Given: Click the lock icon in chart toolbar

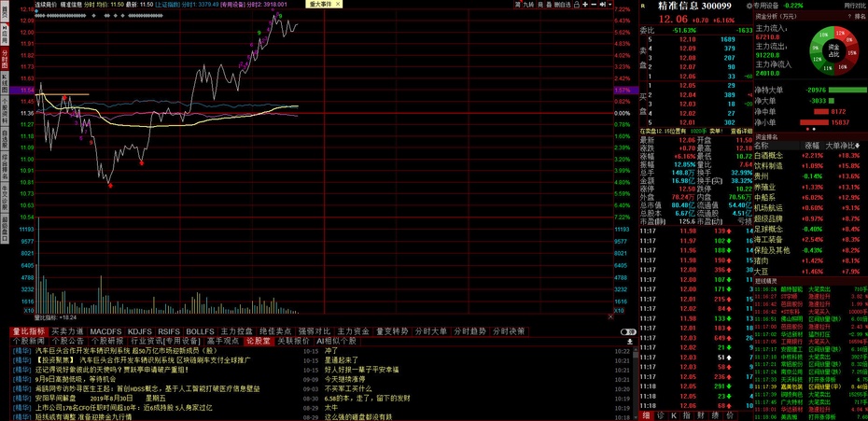Looking at the screenshot, I should [x=576, y=4].
